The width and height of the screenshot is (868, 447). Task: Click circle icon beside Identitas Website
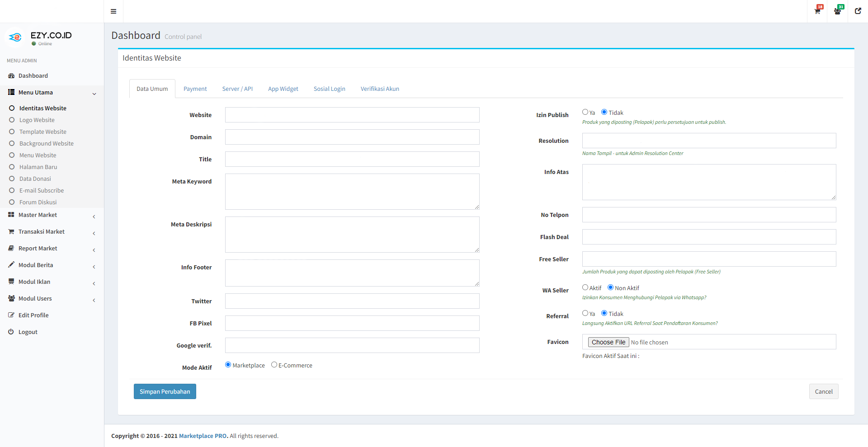point(12,108)
